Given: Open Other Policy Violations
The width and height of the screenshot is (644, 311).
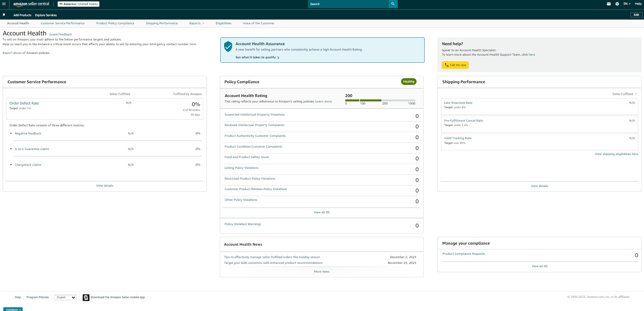Looking at the screenshot, I should point(241,200).
